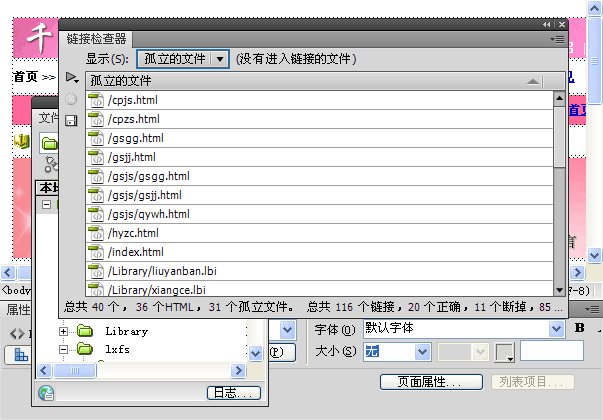Click the file icon beside /gsgg.html

(96, 138)
